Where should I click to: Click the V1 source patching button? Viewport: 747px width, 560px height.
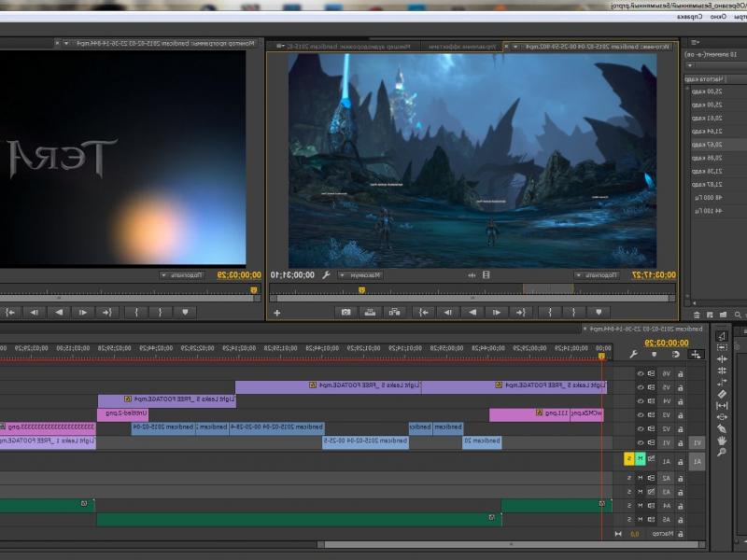(x=697, y=442)
